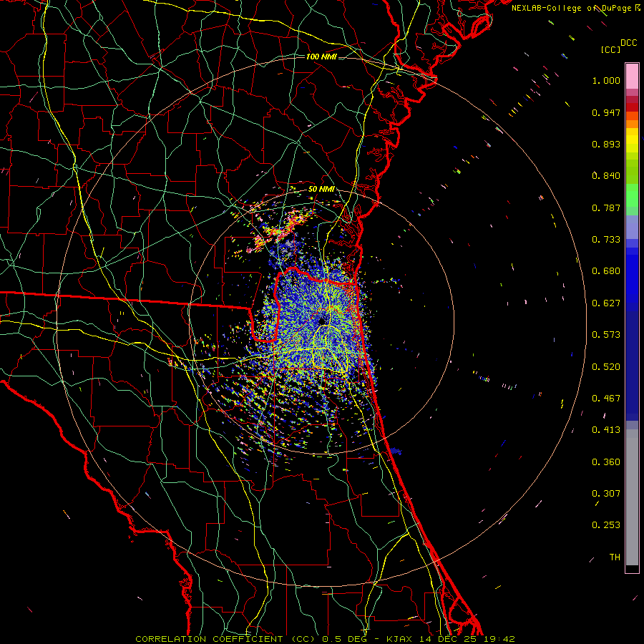This screenshot has width=644, height=644.
Task: Click the black KJAX radar site center
Action: coord(323,321)
